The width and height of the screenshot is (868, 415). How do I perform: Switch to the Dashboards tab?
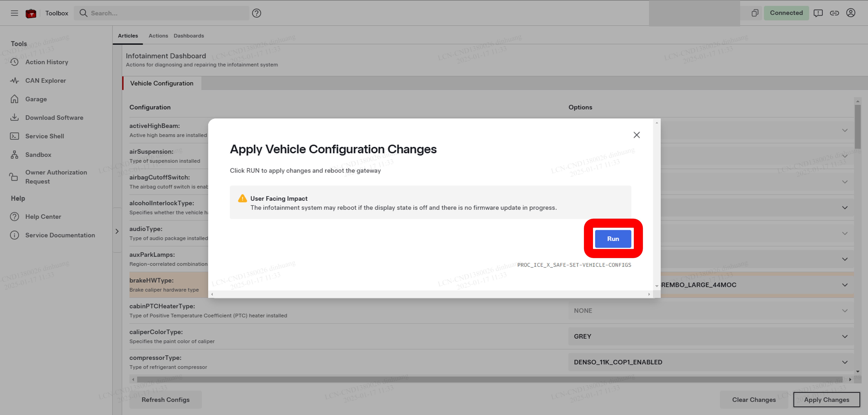[189, 36]
